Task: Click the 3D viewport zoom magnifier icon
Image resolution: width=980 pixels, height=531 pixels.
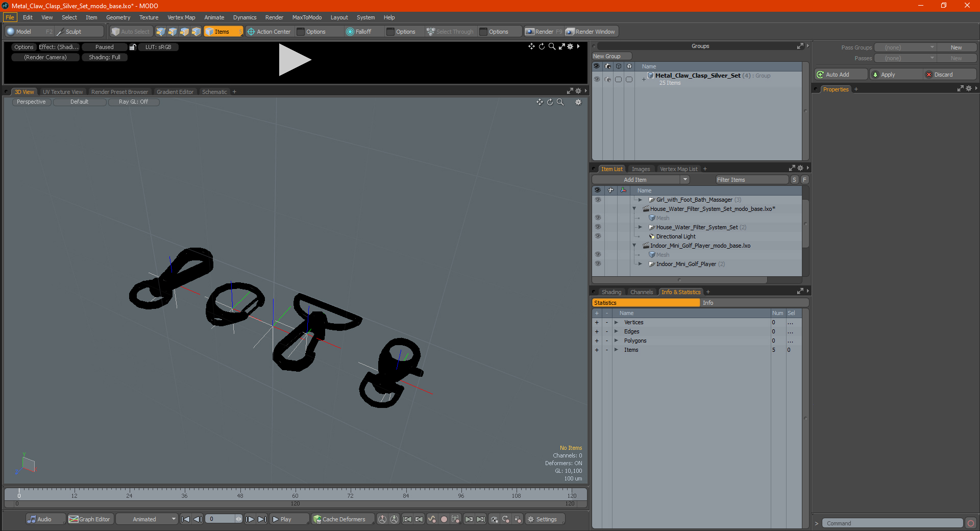Action: [x=560, y=102]
